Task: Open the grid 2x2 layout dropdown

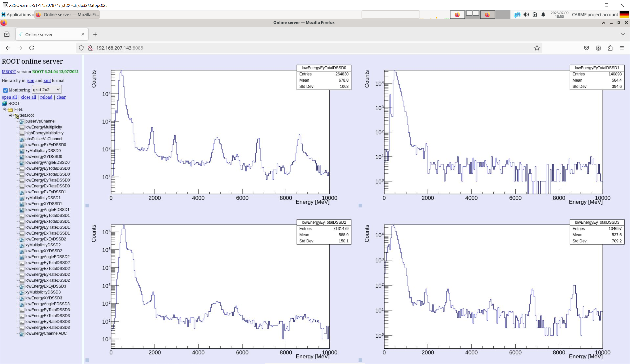Action: click(47, 89)
